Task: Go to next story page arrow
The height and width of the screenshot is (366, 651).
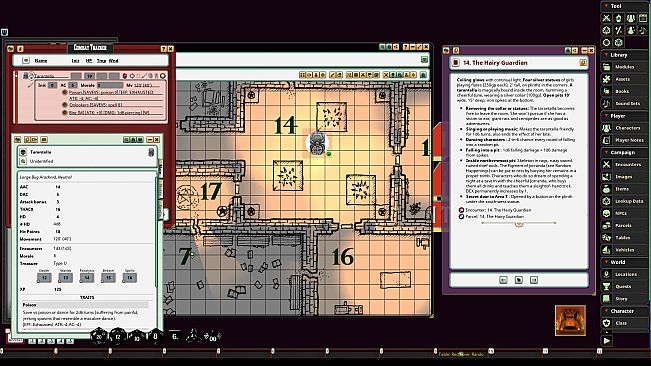Action: pyautogui.click(x=534, y=280)
